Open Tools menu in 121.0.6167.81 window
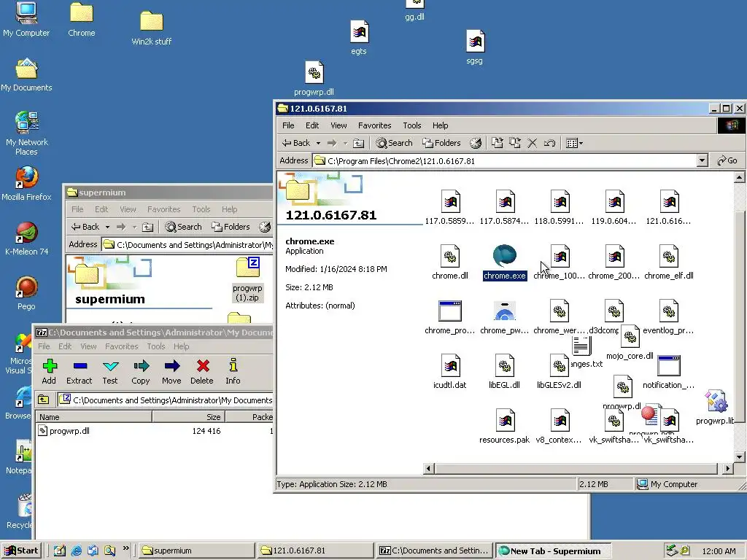The height and width of the screenshot is (560, 747). point(411,125)
